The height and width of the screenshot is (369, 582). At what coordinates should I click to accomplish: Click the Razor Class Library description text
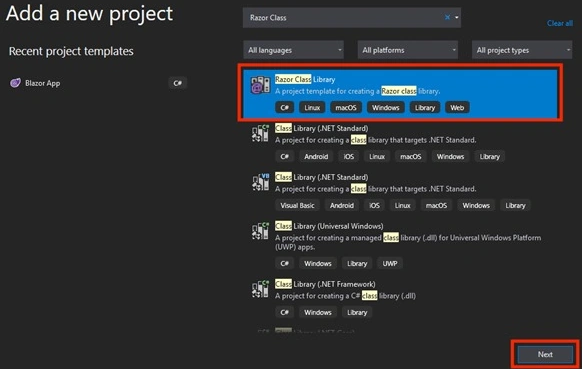pyautogui.click(x=357, y=91)
